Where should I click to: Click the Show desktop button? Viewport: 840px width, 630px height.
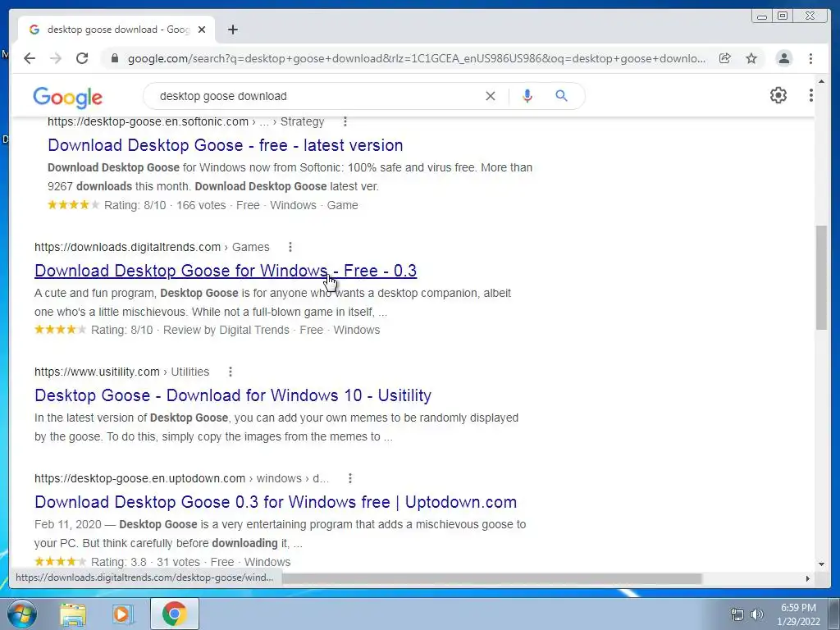click(x=834, y=614)
